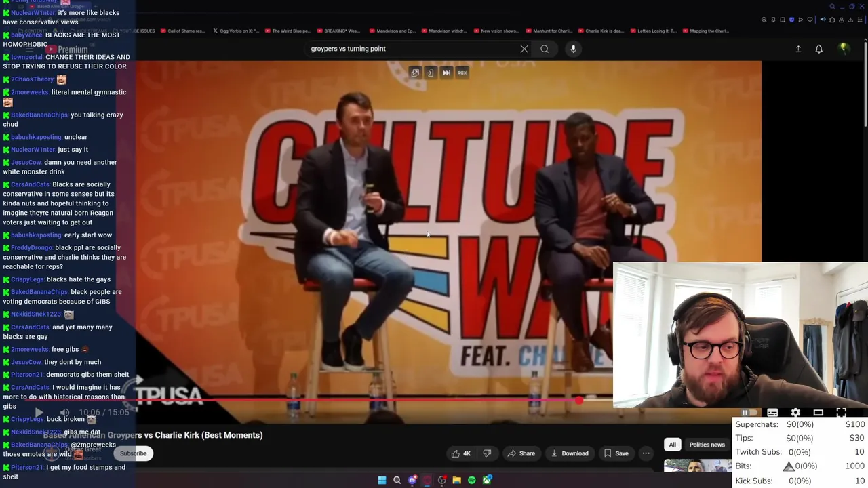Screen dimensions: 868x488
Task: Click the townportal chat username
Action: pyautogui.click(x=26, y=57)
